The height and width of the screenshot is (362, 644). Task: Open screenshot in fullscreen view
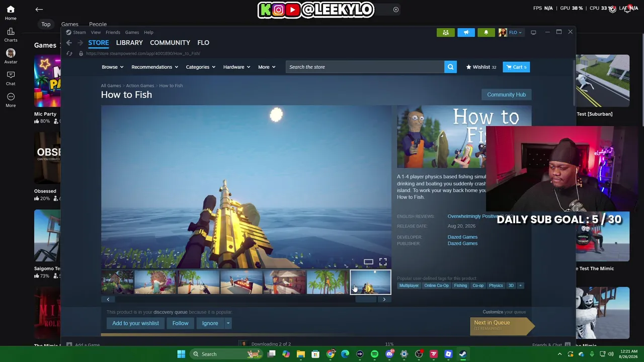383,262
